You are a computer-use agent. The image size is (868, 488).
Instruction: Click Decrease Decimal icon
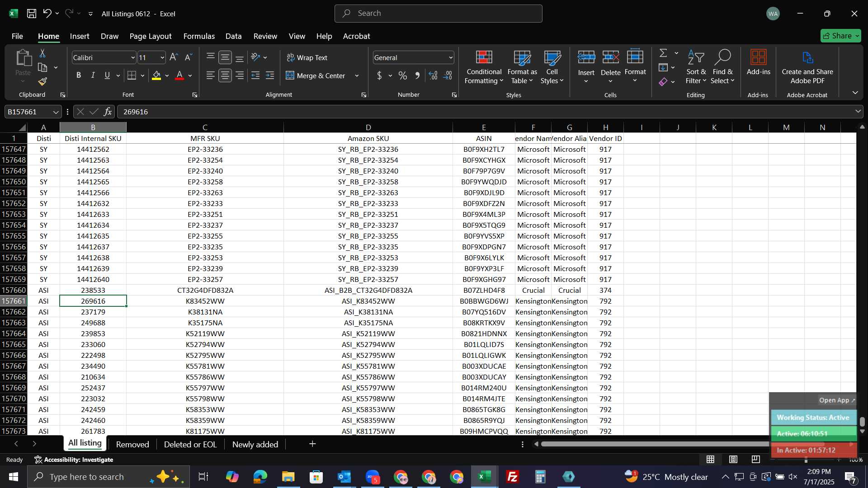[x=448, y=75]
